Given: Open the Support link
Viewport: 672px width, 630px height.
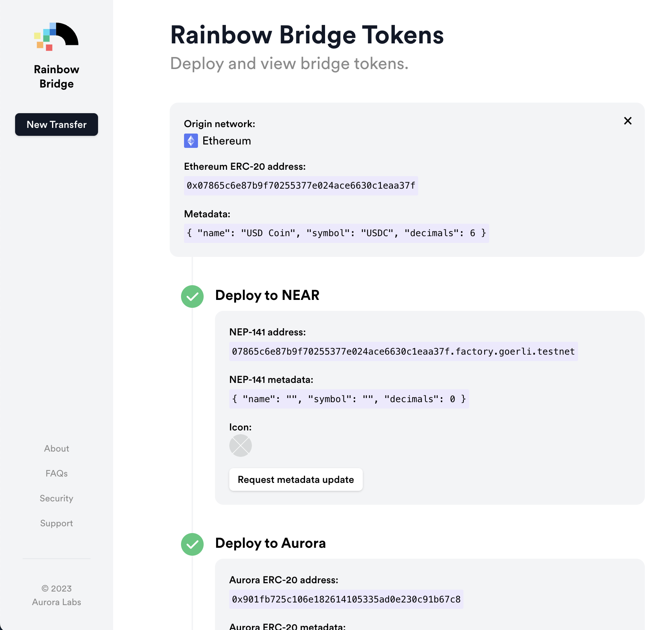Looking at the screenshot, I should pos(57,523).
